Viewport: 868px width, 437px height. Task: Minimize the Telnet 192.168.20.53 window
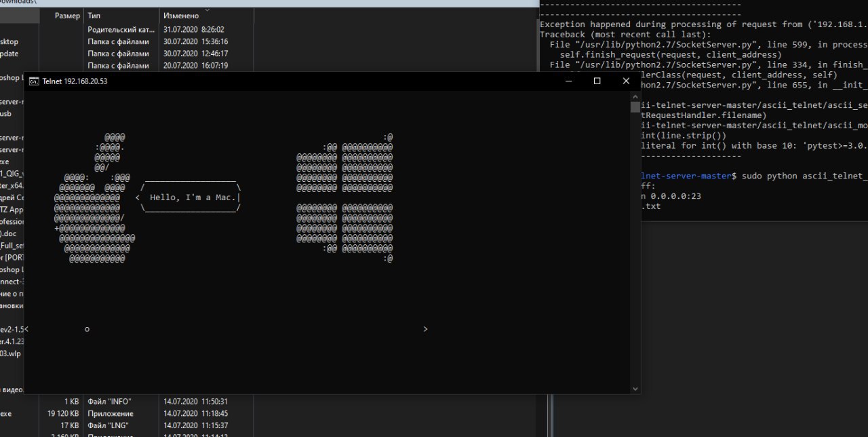tap(568, 81)
